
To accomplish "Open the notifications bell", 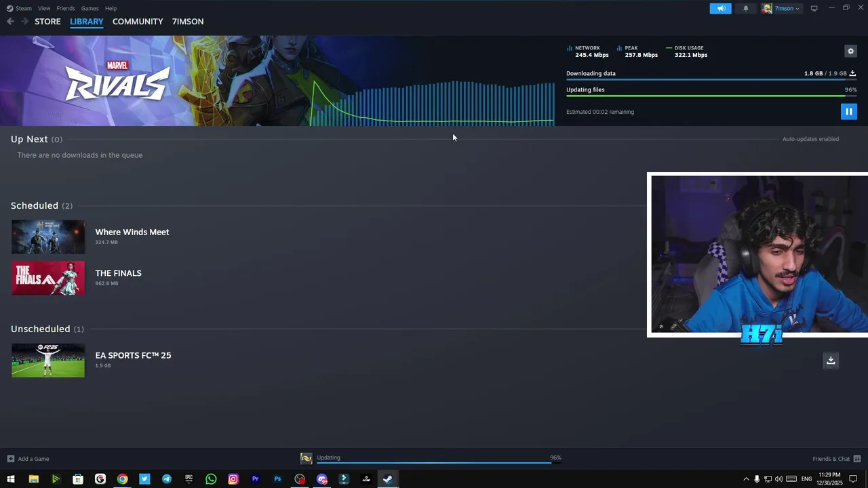I will click(x=746, y=8).
